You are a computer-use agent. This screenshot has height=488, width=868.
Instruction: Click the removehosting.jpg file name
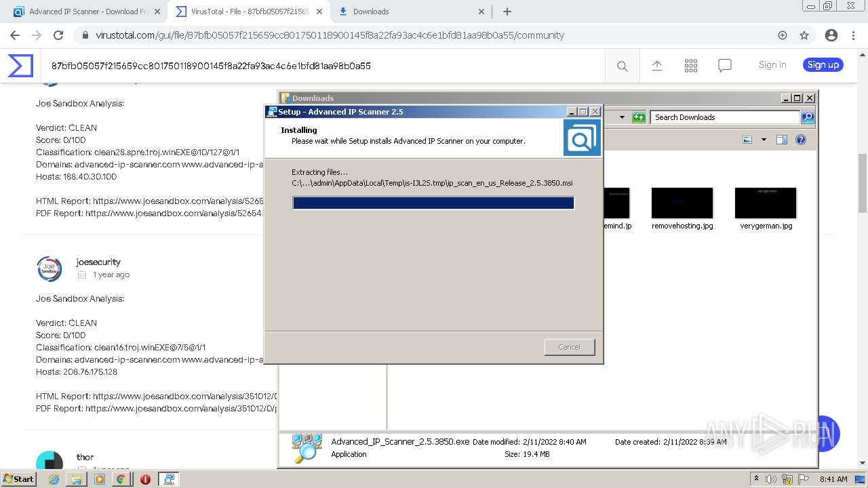pos(682,226)
